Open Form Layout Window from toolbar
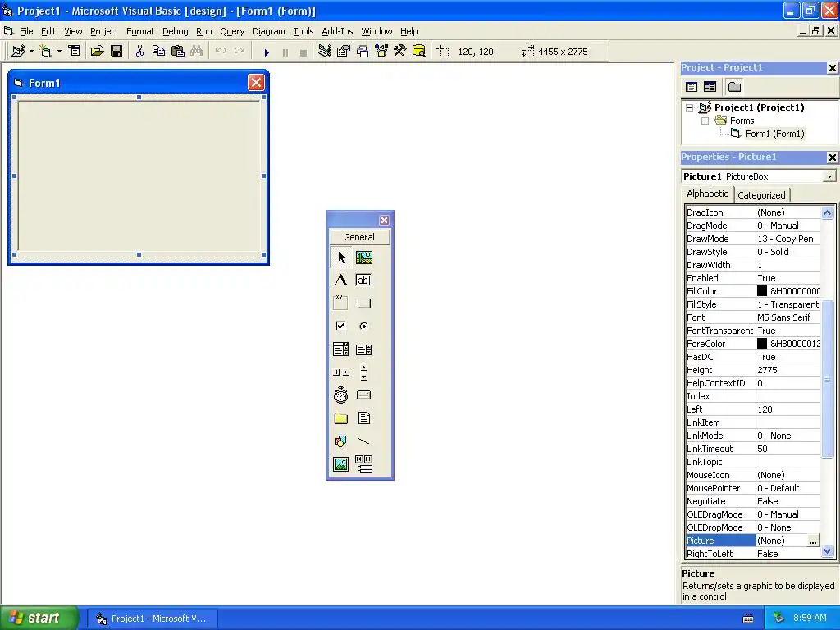 (363, 52)
